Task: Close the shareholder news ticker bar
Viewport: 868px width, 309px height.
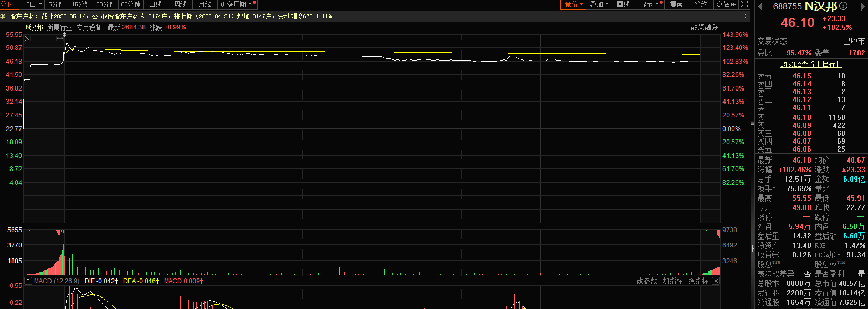Action: [744, 16]
